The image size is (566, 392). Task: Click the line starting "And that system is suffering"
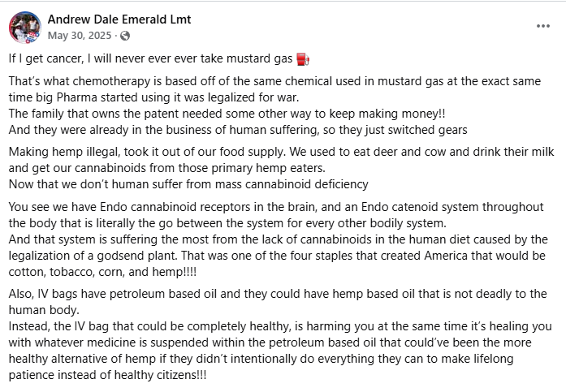coord(276,239)
